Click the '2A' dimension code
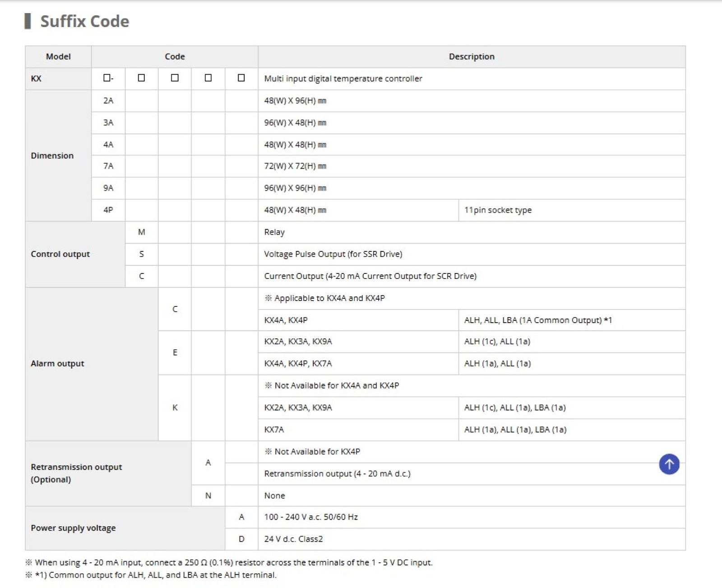 (108, 101)
